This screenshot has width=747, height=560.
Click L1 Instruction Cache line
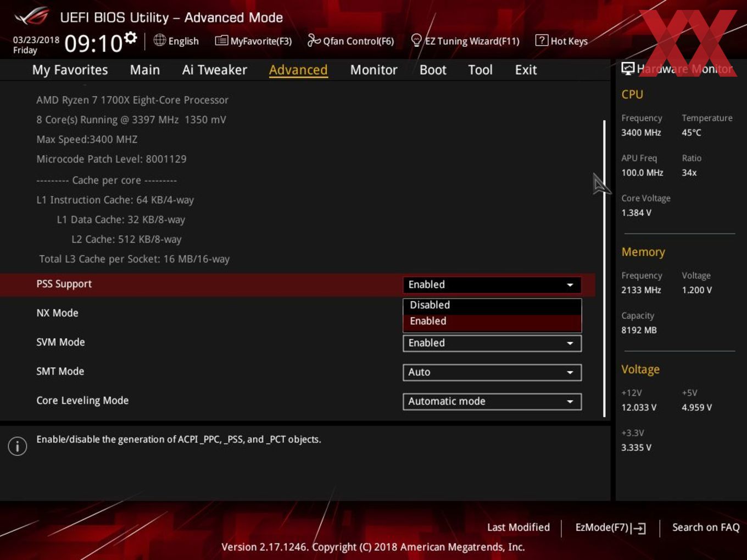115,200
